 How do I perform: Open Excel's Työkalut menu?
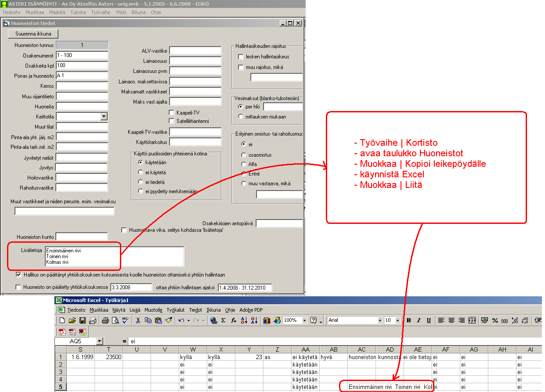(176, 310)
